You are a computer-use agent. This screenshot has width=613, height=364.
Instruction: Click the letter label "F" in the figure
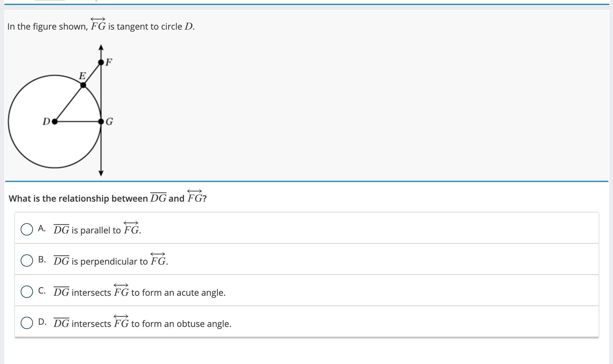pos(109,62)
